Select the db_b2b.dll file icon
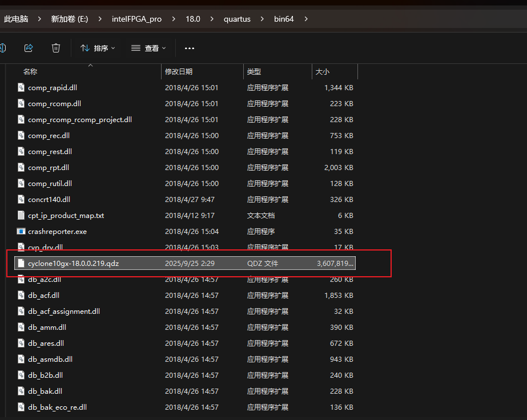The height and width of the screenshot is (420, 527). point(21,375)
